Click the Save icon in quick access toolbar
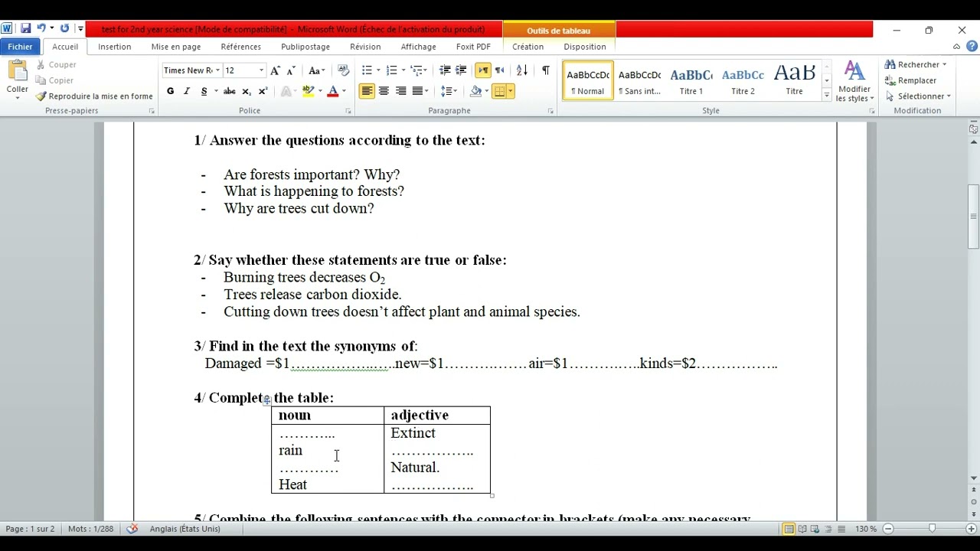Viewport: 980px width, 551px height. click(26, 29)
